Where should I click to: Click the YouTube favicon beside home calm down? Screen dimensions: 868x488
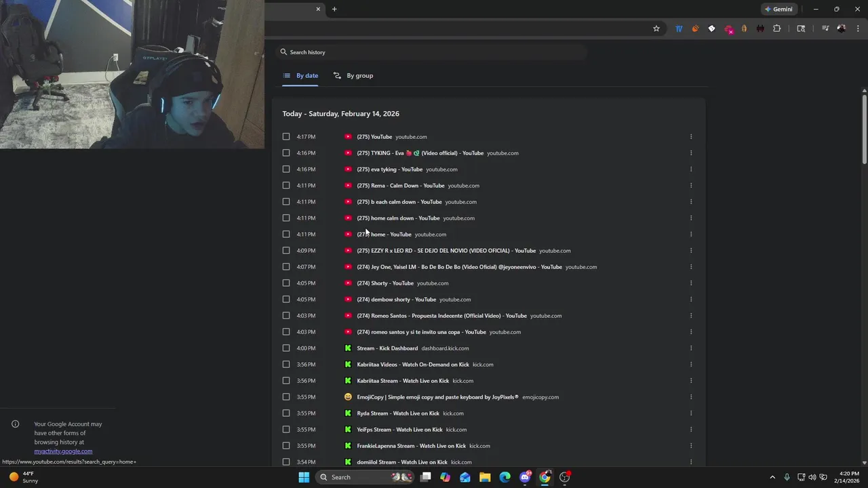click(x=348, y=218)
